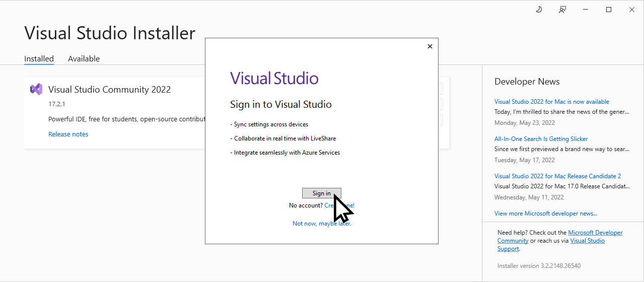Open the Visual Studio Support link
644x282 pixels.
point(551,245)
